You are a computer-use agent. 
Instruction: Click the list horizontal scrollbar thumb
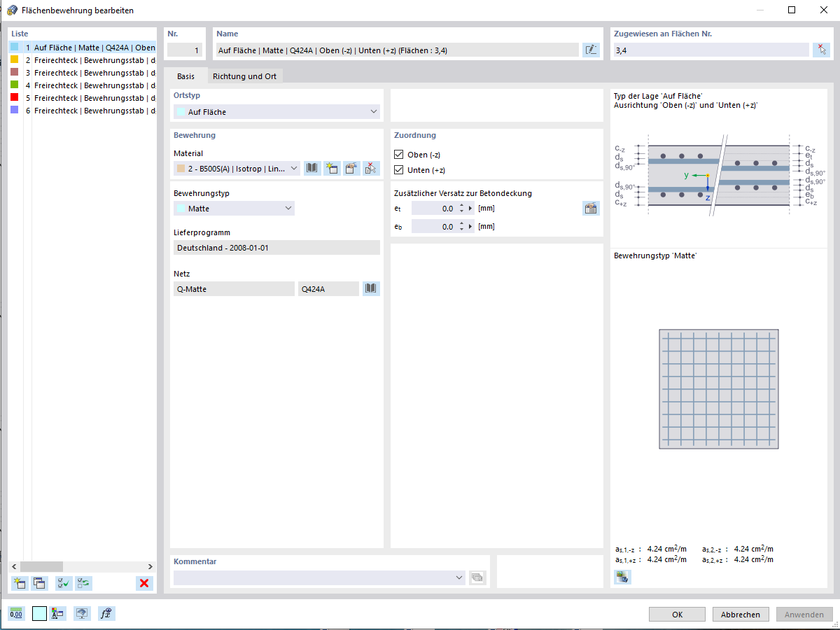42,566
